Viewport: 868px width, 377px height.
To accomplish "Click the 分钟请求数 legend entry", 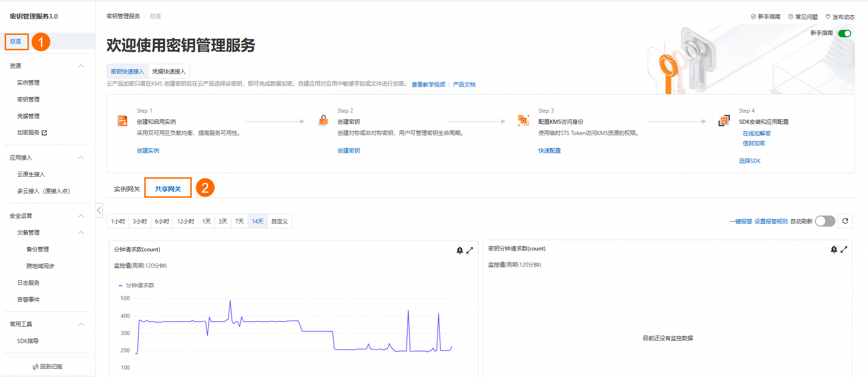I will pyautogui.click(x=136, y=285).
